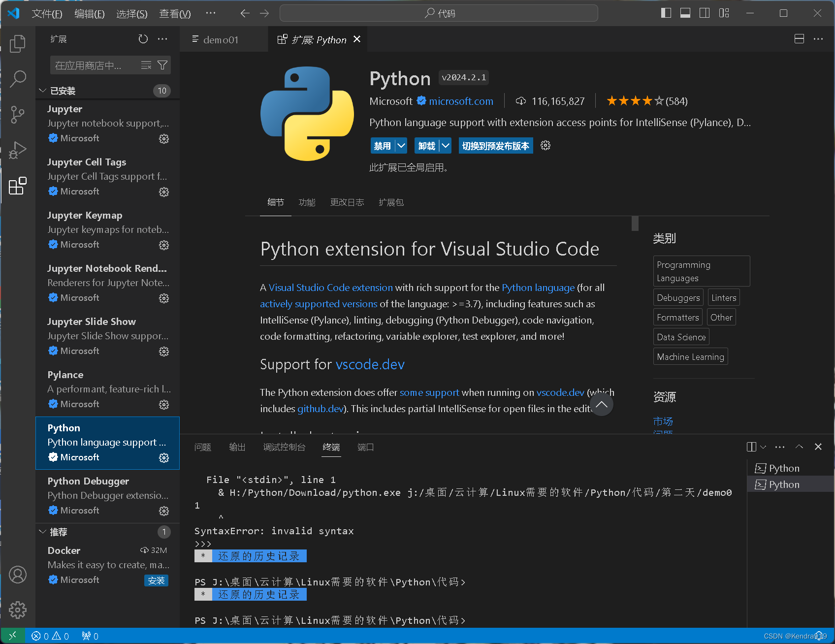Open the Extensions view icon
Image resolution: width=835 pixels, height=644 pixels.
click(x=18, y=186)
